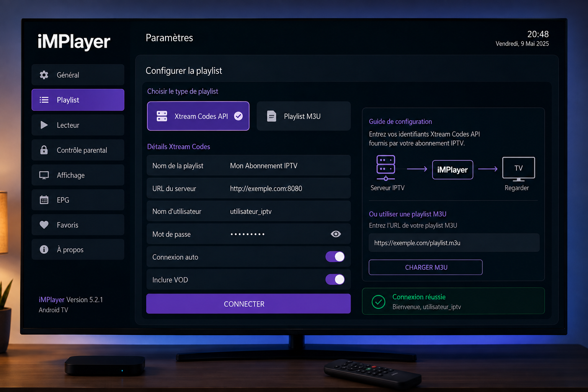Click the Détails Xtream Codes heading

tap(179, 147)
